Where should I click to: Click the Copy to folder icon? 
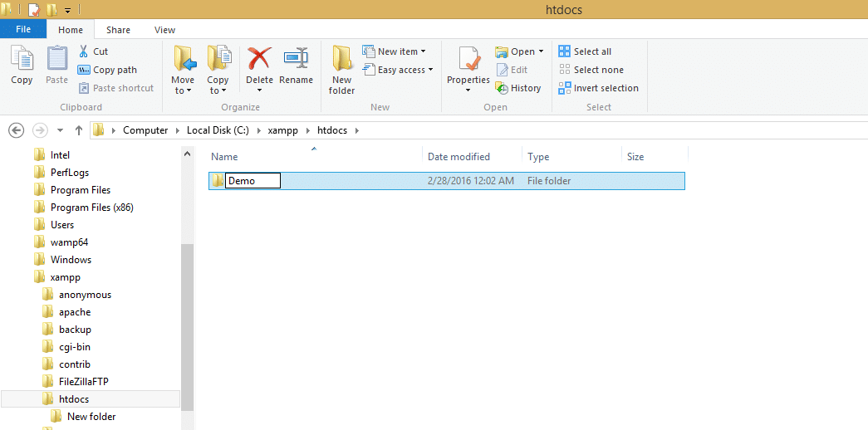pos(218,58)
